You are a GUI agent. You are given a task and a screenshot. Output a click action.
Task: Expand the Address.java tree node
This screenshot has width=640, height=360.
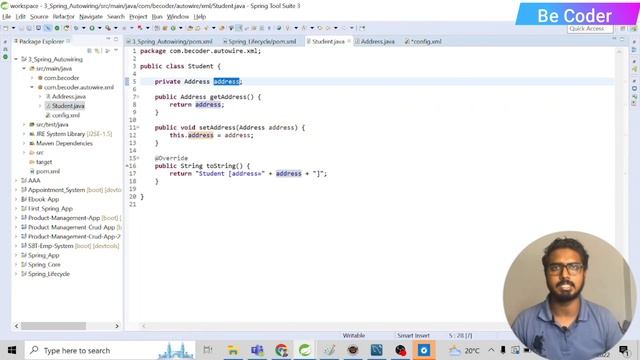[40, 97]
